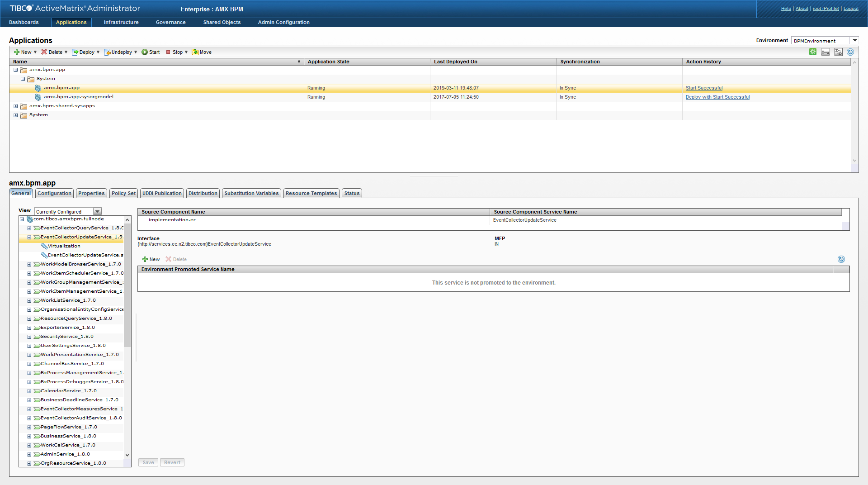This screenshot has height=485, width=868.
Task: Refresh the Applications list with the blue icon
Action: [x=850, y=52]
